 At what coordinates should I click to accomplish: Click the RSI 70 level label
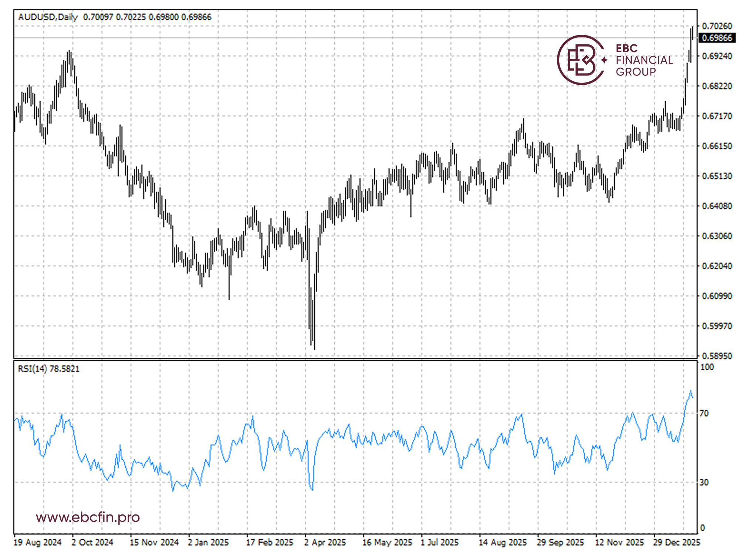tap(704, 413)
